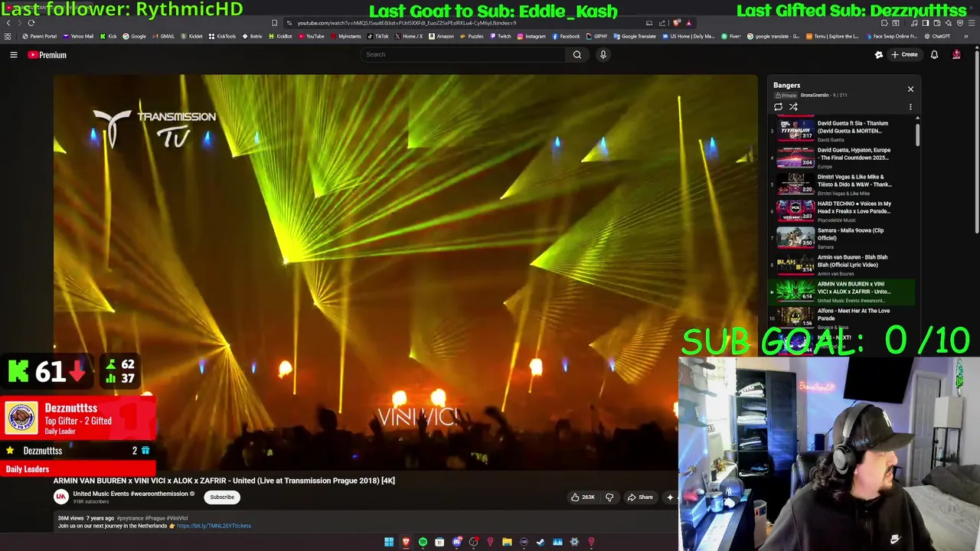Select currently playing United playlist entry

(x=842, y=292)
